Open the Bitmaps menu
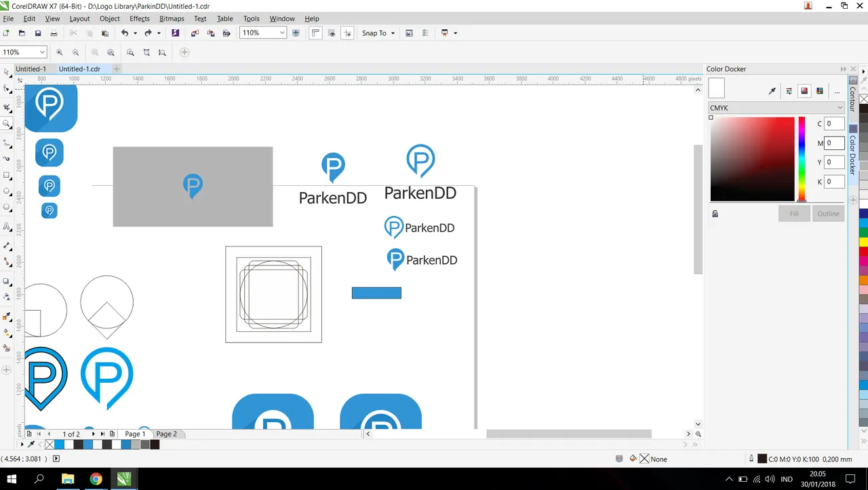Screen dimensions: 868x490 click(172, 18)
